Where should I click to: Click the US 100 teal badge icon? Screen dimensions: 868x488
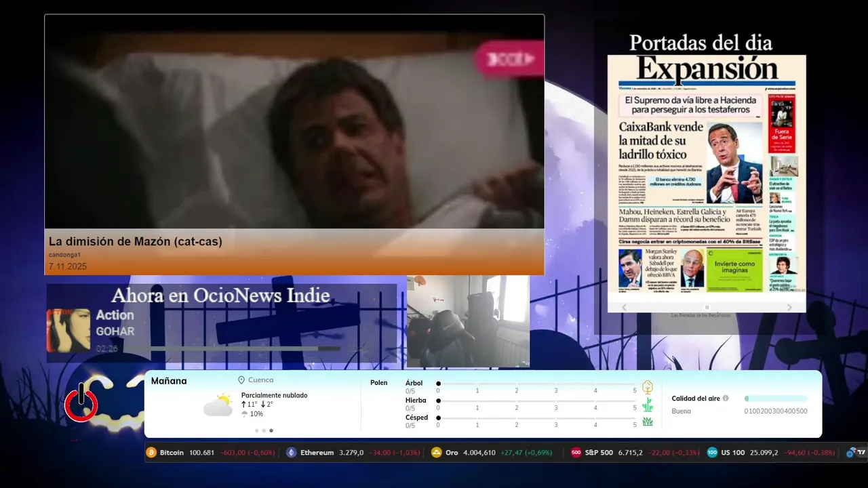click(712, 452)
